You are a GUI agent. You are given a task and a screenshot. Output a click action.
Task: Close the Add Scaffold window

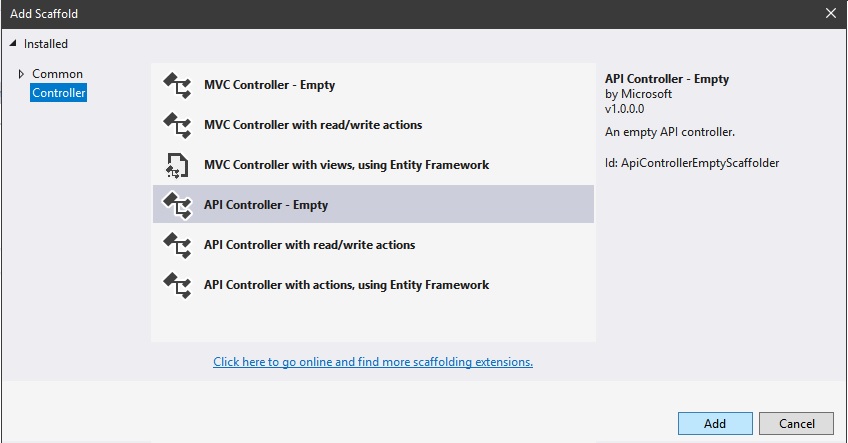(x=831, y=13)
